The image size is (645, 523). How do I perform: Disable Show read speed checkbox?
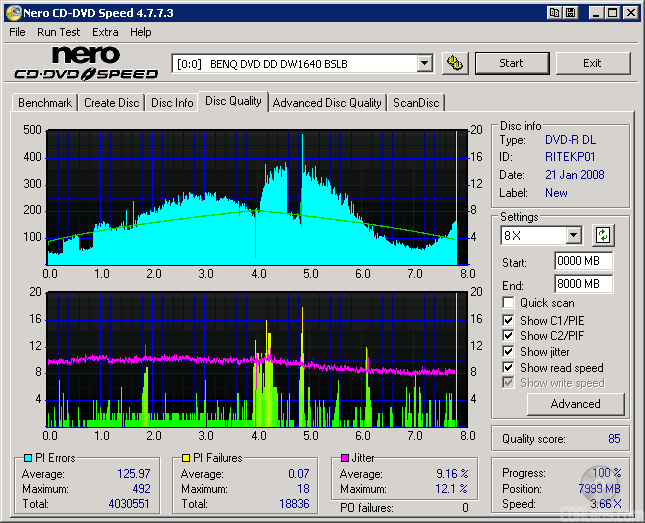point(509,368)
